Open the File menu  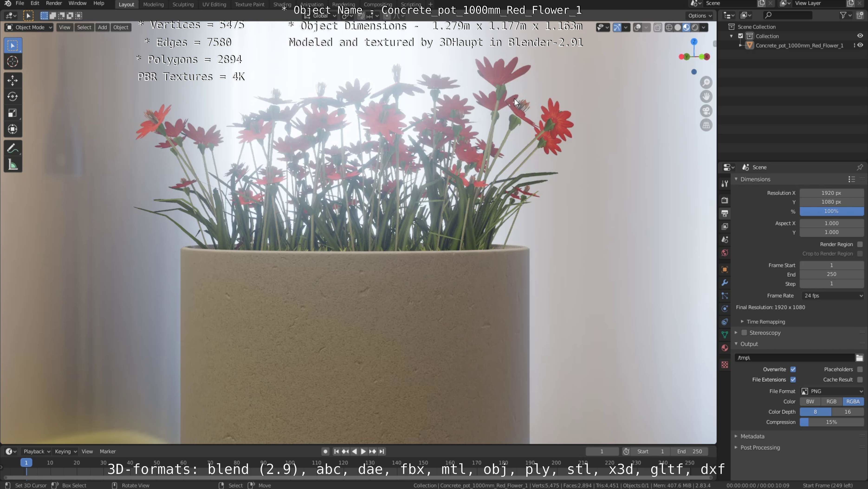click(20, 3)
